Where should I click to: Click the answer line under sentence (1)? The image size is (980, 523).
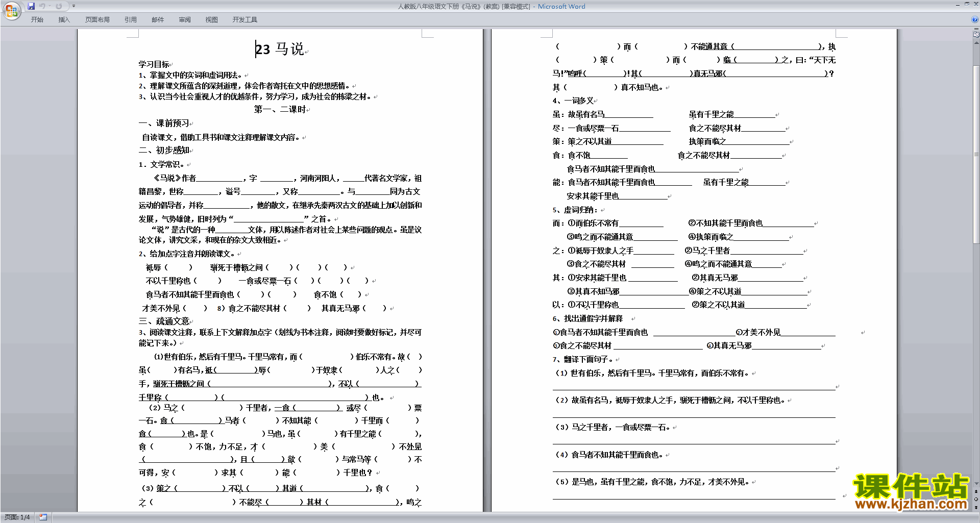coord(694,387)
